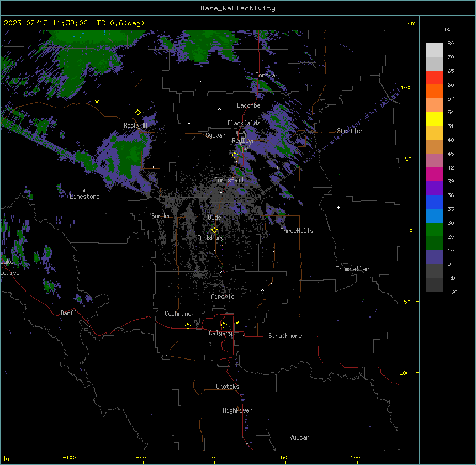Click the yellow diamond marker below RedDeer
Image resolution: width=476 pixels, height=465 pixels.
coord(235,155)
